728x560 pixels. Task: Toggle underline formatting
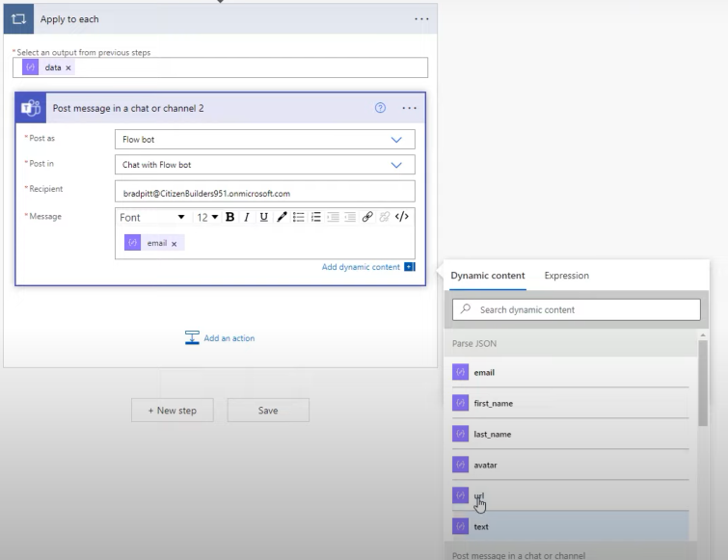pos(263,217)
